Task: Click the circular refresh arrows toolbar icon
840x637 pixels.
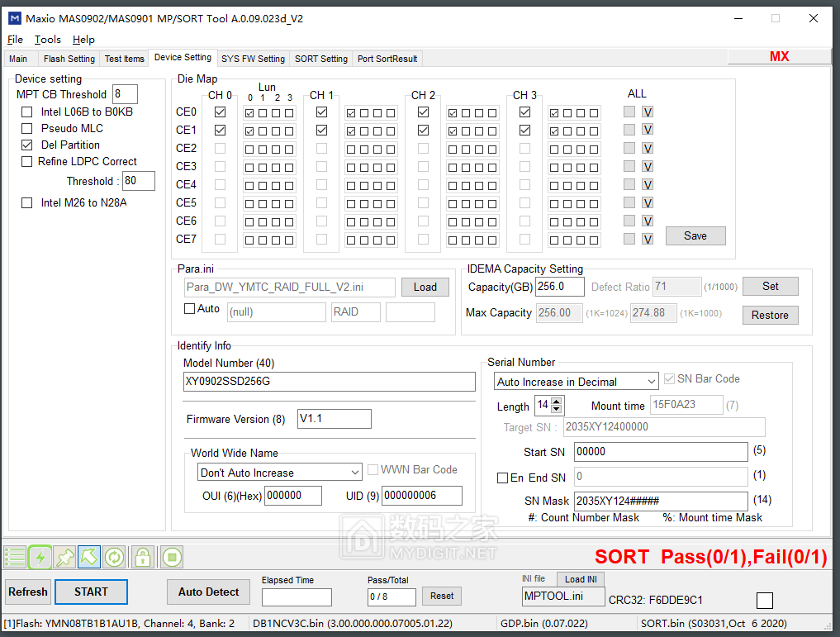Action: 114,557
